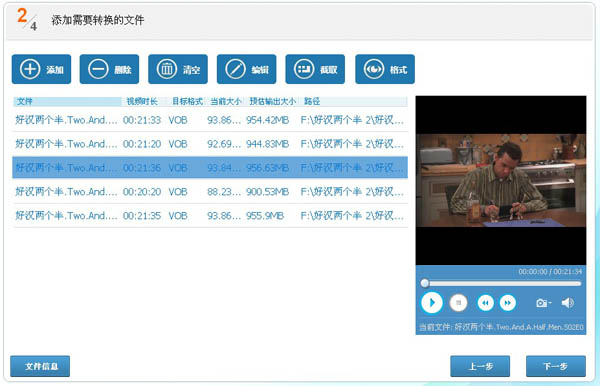Click the 当前文件 filename label under the player
This screenshot has height=386, width=600.
point(501,327)
